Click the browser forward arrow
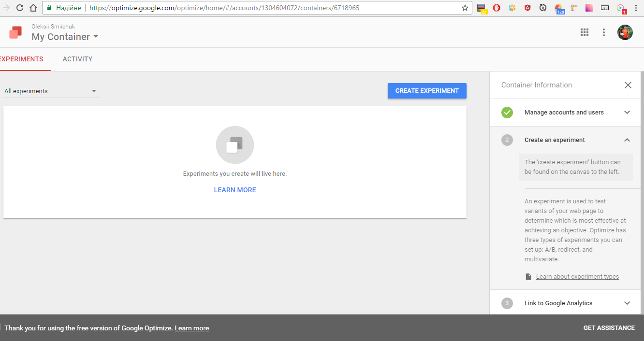Screen dimensions: 644x341 [6, 8]
